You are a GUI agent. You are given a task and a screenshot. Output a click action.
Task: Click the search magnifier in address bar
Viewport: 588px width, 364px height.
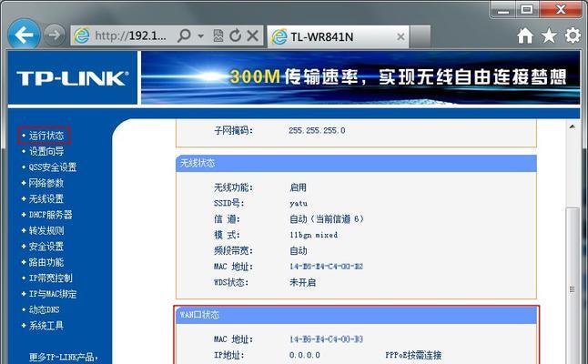click(x=184, y=36)
